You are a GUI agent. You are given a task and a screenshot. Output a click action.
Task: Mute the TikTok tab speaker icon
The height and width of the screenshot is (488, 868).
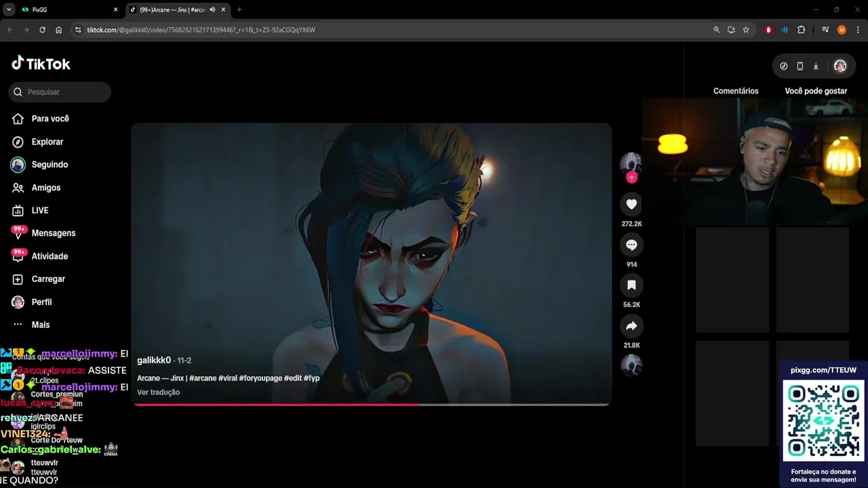click(212, 9)
